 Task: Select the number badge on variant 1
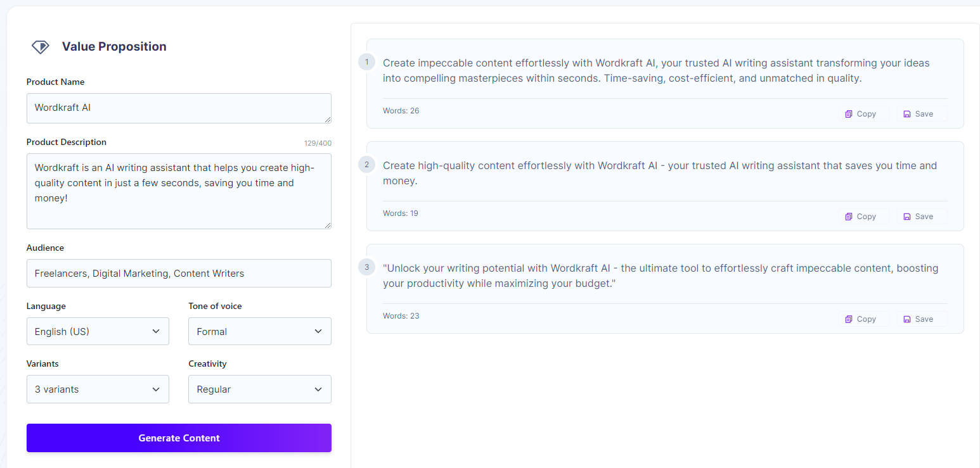coord(366,62)
